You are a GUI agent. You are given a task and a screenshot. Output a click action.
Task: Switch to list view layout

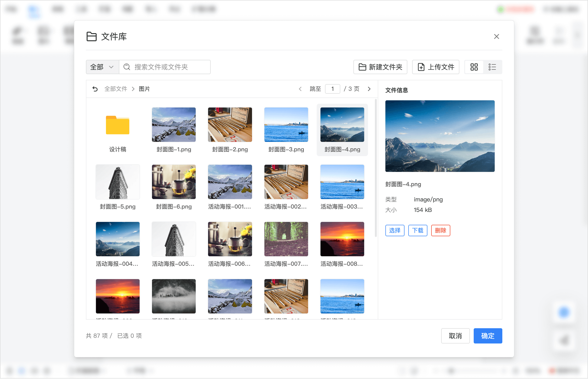492,67
